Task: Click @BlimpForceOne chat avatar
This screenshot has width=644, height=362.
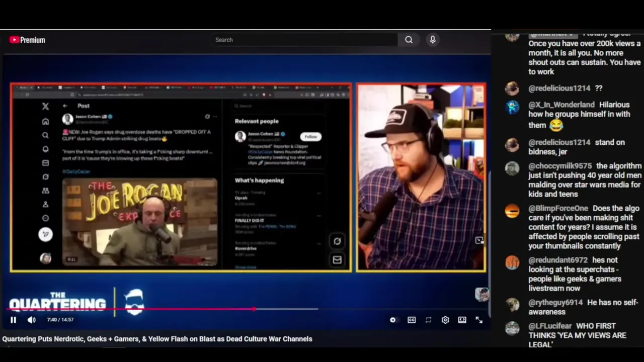Action: tap(512, 211)
